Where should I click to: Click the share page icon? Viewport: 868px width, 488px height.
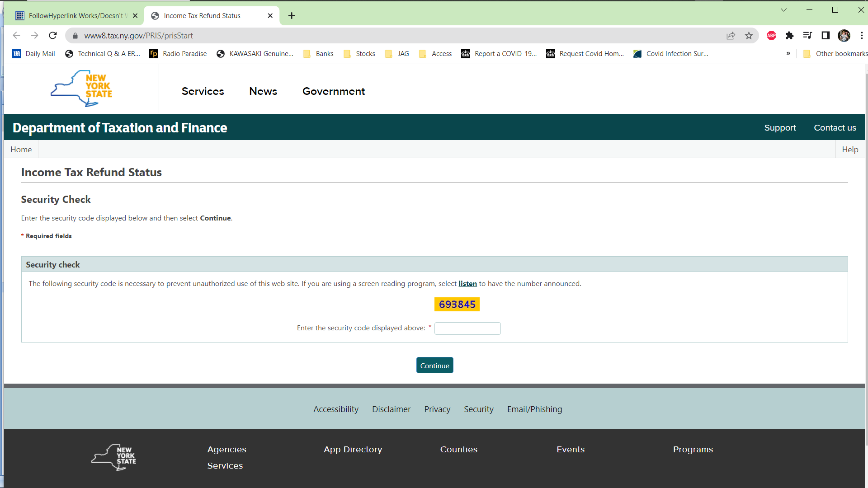tap(731, 36)
